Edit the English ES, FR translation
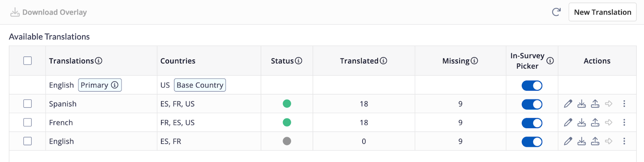This screenshot has width=644, height=162. point(568,141)
